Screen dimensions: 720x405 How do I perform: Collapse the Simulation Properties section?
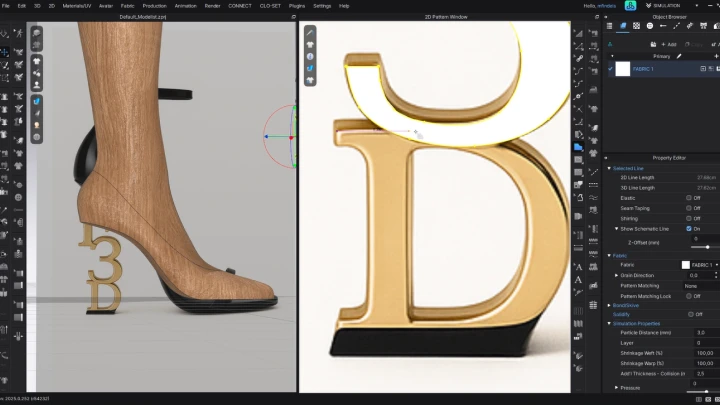[609, 324]
